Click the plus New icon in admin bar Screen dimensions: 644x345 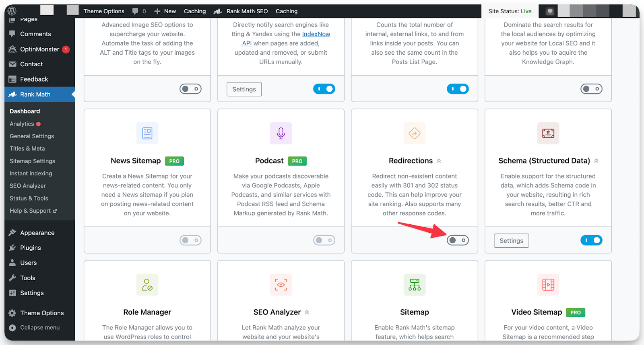point(157,11)
